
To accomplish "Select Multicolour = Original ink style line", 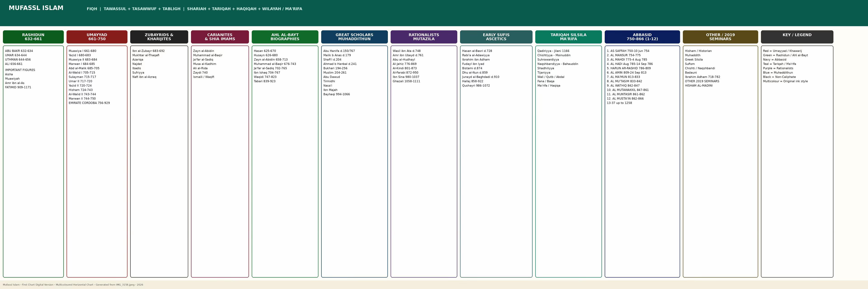I will (785, 82).
